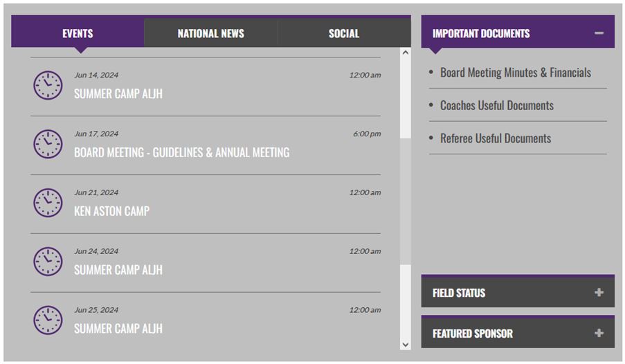Select the Events tab

[78, 33]
